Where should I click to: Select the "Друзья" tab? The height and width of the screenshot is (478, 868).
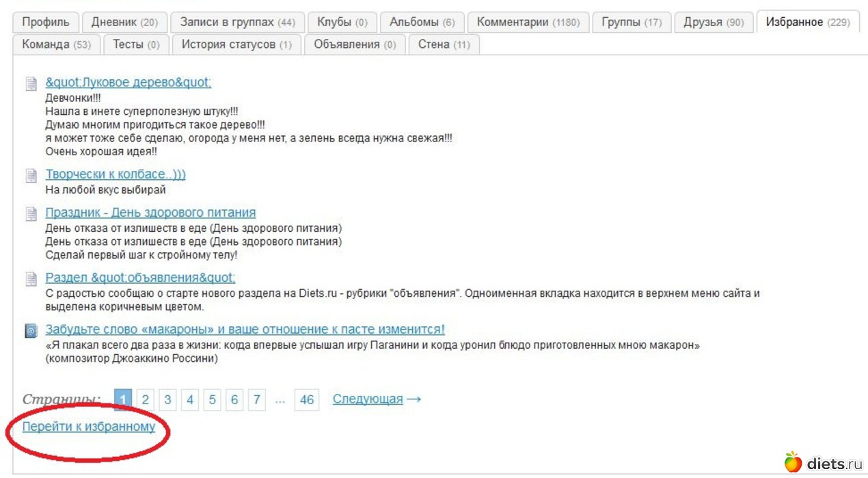coord(714,22)
